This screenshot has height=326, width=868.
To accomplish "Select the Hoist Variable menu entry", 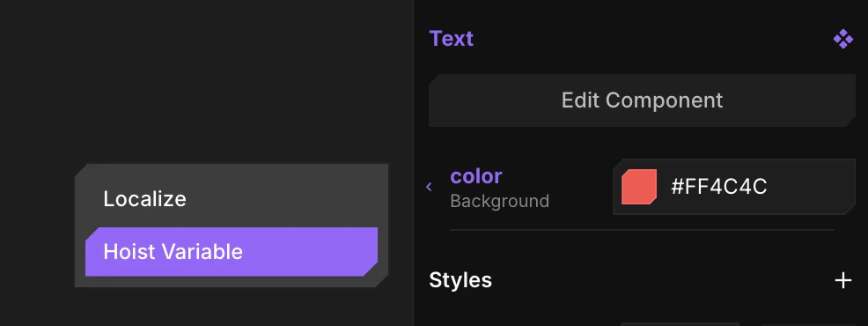I will pos(232,252).
